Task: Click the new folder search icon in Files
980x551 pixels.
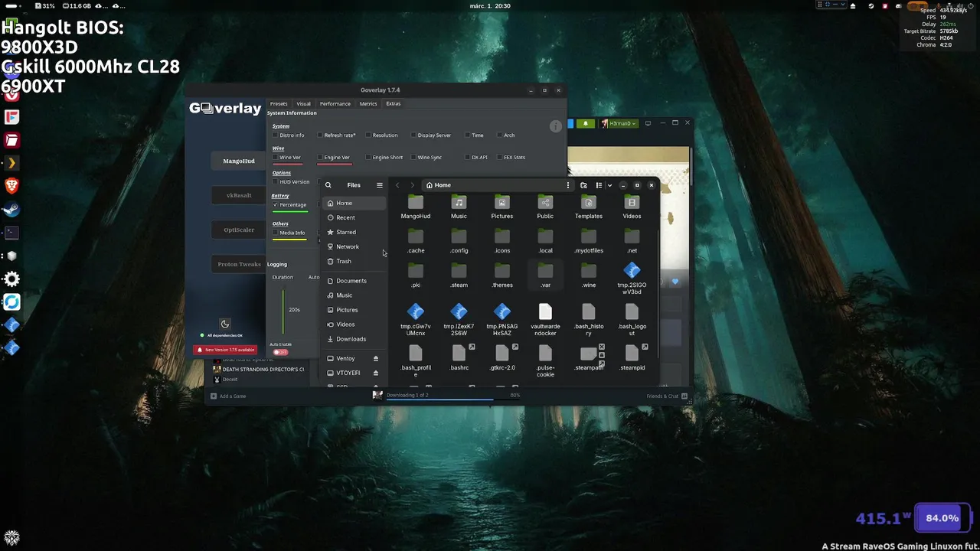Action: point(583,185)
